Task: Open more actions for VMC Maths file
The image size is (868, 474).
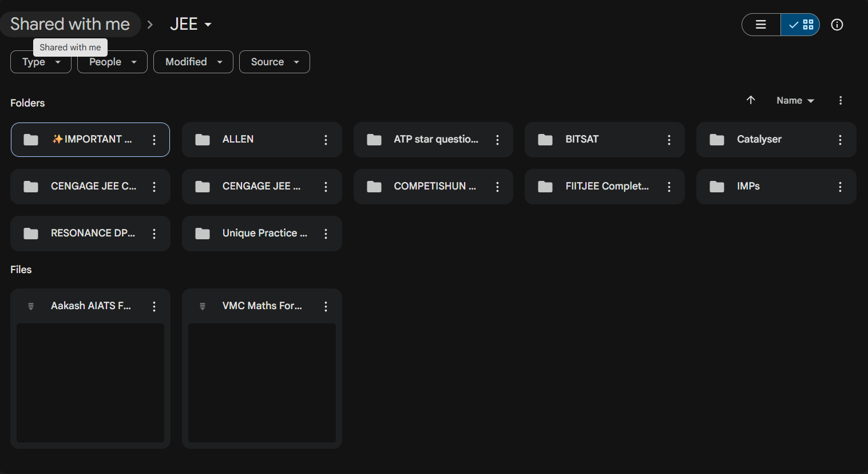Action: tap(326, 306)
